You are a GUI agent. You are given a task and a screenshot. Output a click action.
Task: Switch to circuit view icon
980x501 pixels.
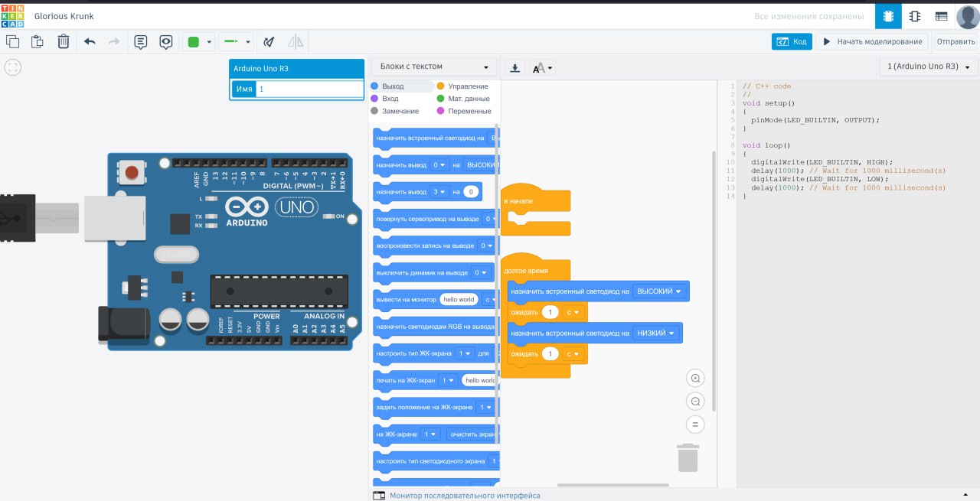pyautogui.click(x=888, y=16)
